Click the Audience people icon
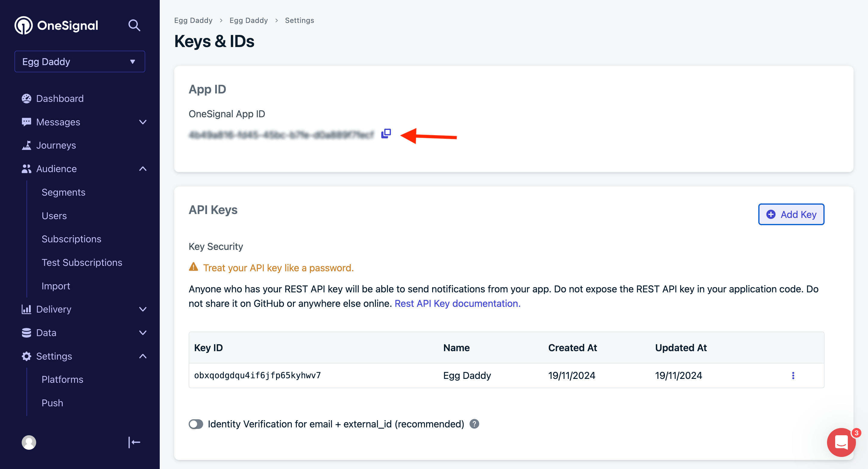The image size is (868, 469). point(26,169)
